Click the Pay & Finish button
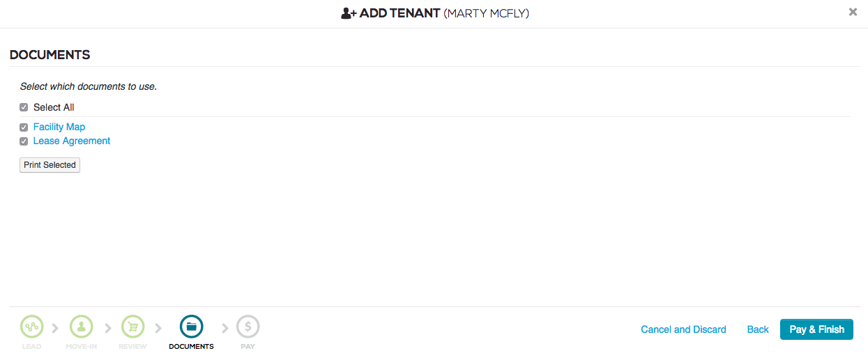The image size is (868, 360). coord(816,329)
